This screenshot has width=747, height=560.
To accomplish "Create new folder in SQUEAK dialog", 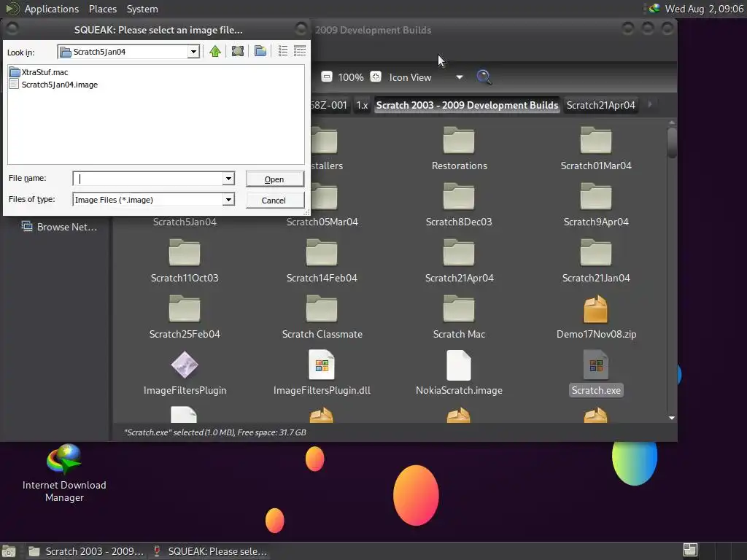I will [x=260, y=52].
